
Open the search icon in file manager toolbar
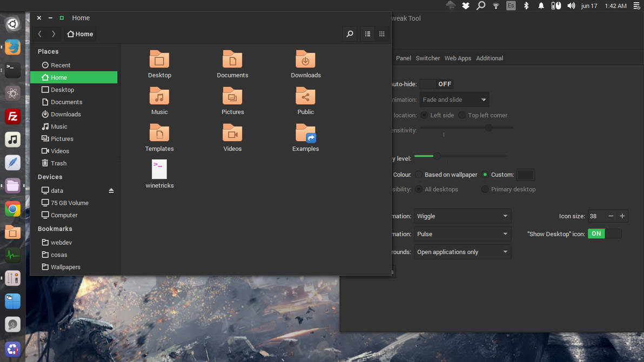pyautogui.click(x=350, y=34)
